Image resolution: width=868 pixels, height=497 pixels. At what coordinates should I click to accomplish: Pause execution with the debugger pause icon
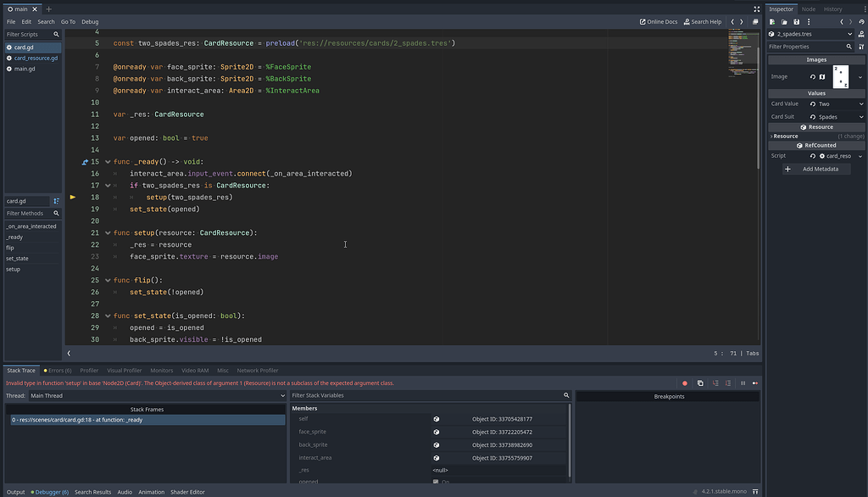[x=743, y=383]
